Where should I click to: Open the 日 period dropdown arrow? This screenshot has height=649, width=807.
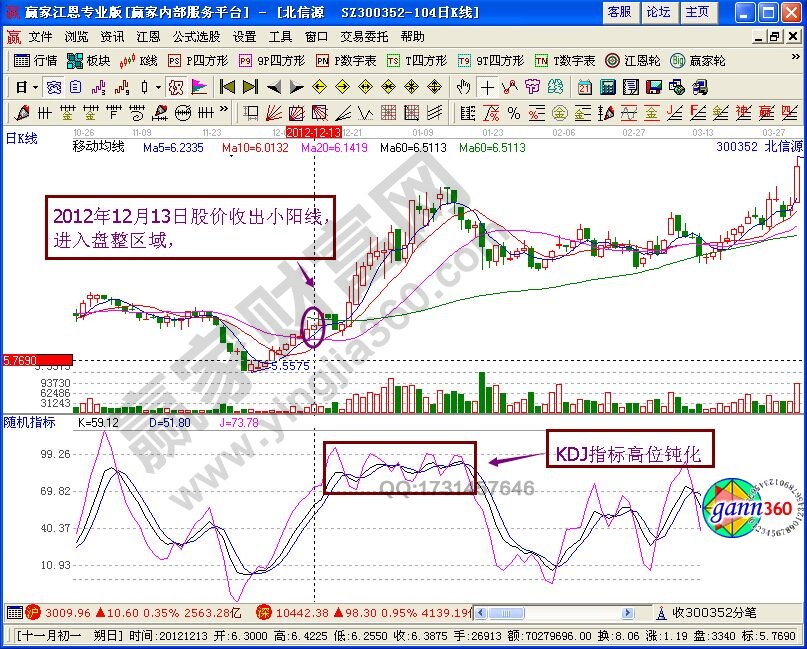pyautogui.click(x=35, y=87)
